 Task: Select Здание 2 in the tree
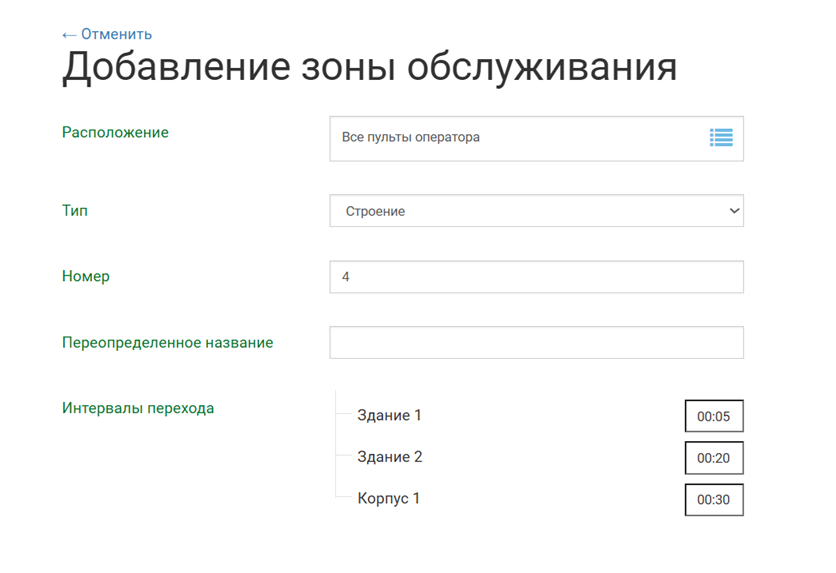(390, 457)
